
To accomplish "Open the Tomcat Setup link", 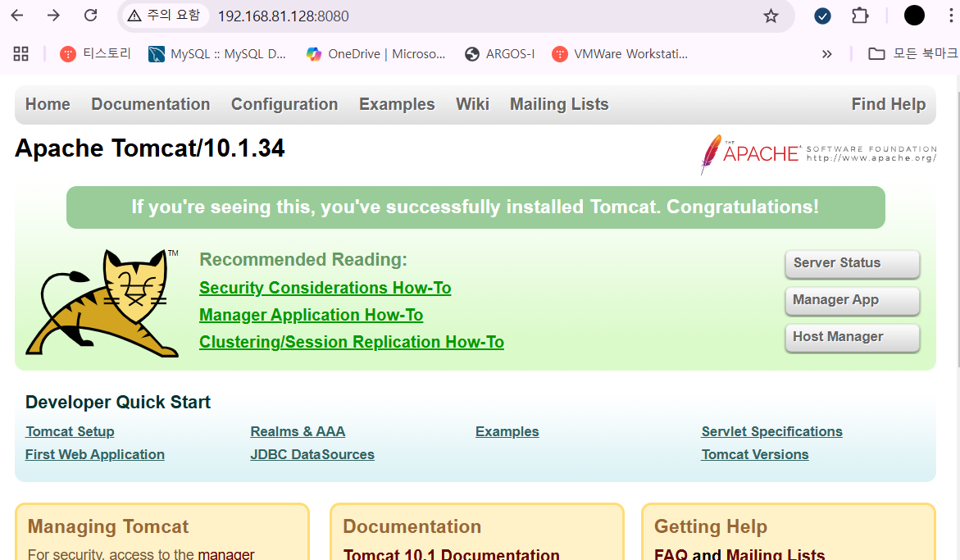I will (x=70, y=431).
